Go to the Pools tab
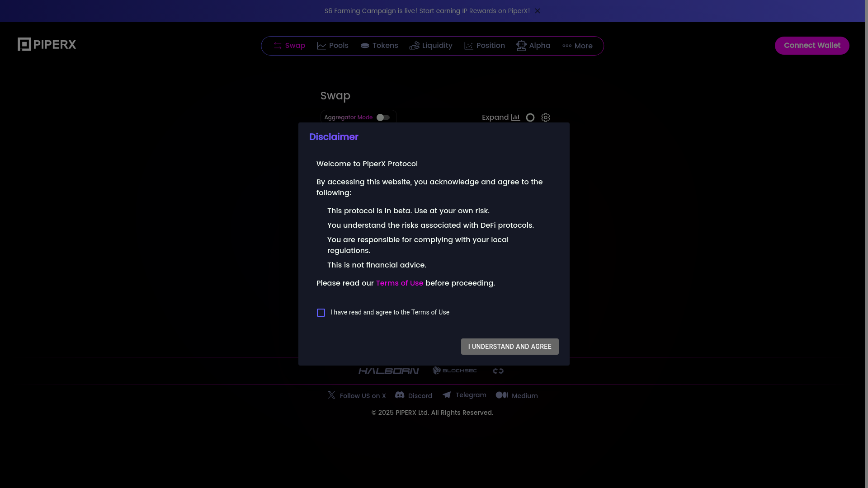 tap(333, 46)
